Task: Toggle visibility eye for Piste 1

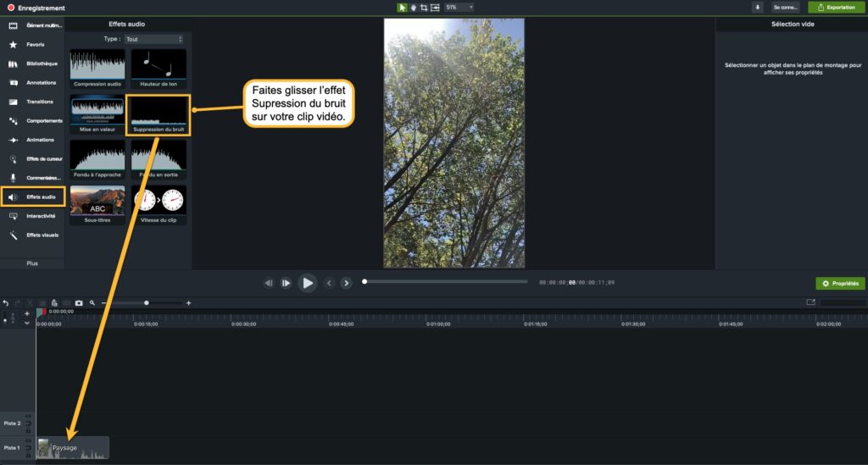Action: tap(28, 440)
